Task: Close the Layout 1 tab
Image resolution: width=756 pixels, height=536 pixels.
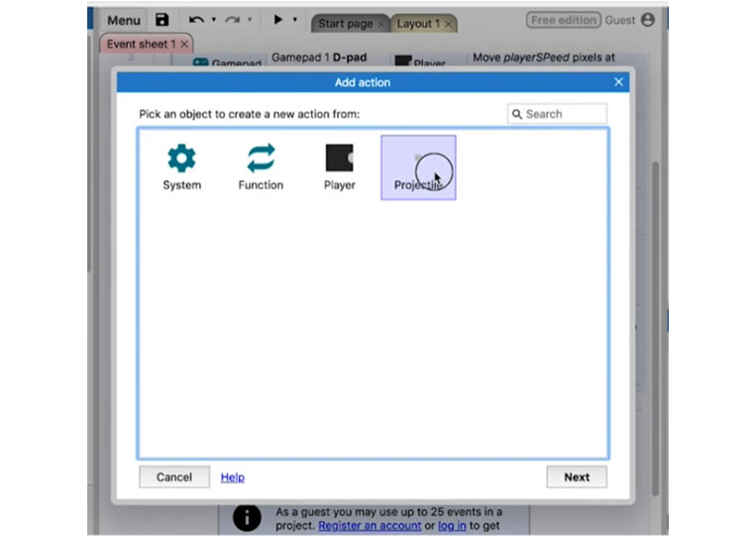Action: [x=449, y=24]
